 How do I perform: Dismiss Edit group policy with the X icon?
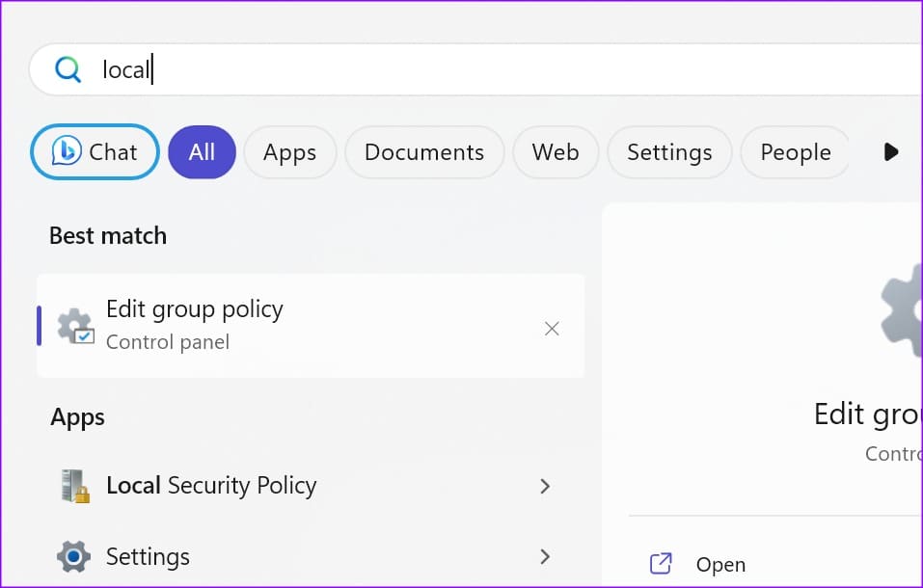552,328
